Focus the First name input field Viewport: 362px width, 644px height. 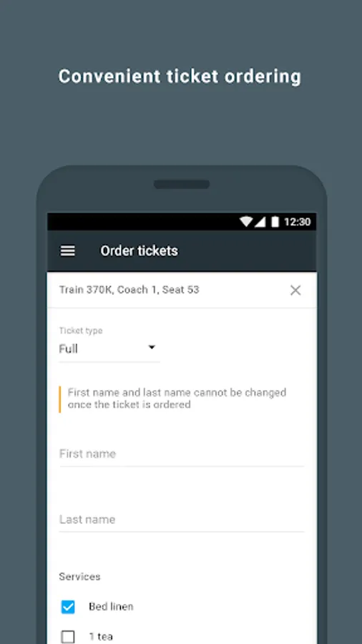pos(182,454)
